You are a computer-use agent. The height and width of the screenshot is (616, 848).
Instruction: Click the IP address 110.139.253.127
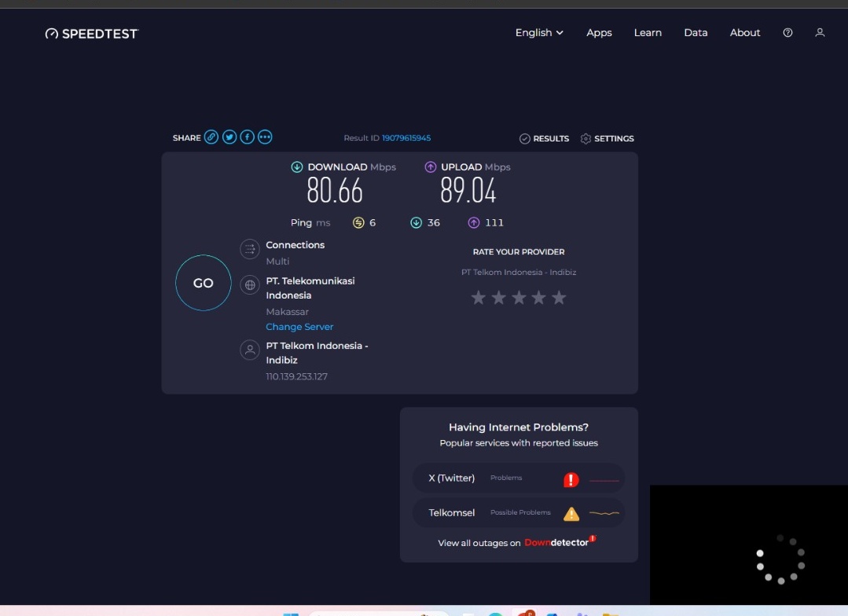296,376
